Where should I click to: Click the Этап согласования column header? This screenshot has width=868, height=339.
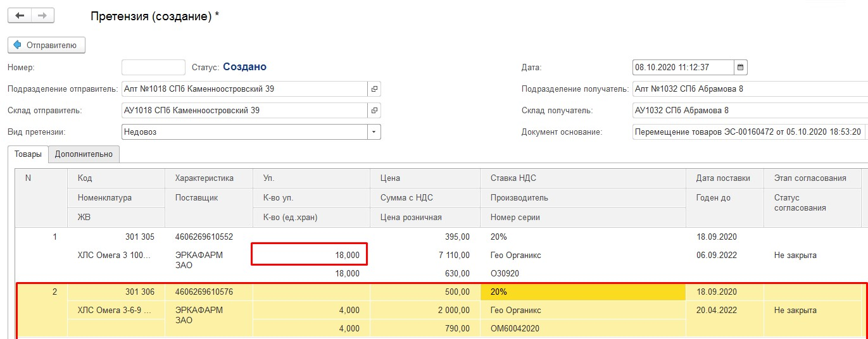tap(810, 178)
